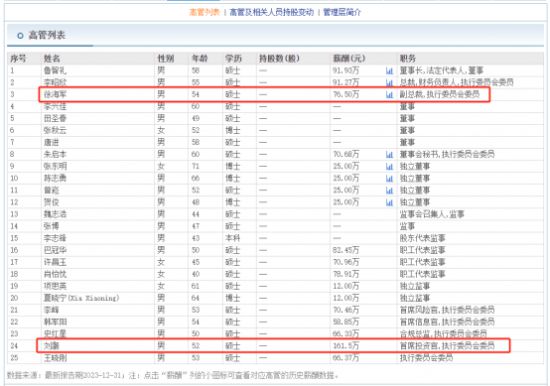Click position 首席信息官,执行委员会委员

point(447,322)
